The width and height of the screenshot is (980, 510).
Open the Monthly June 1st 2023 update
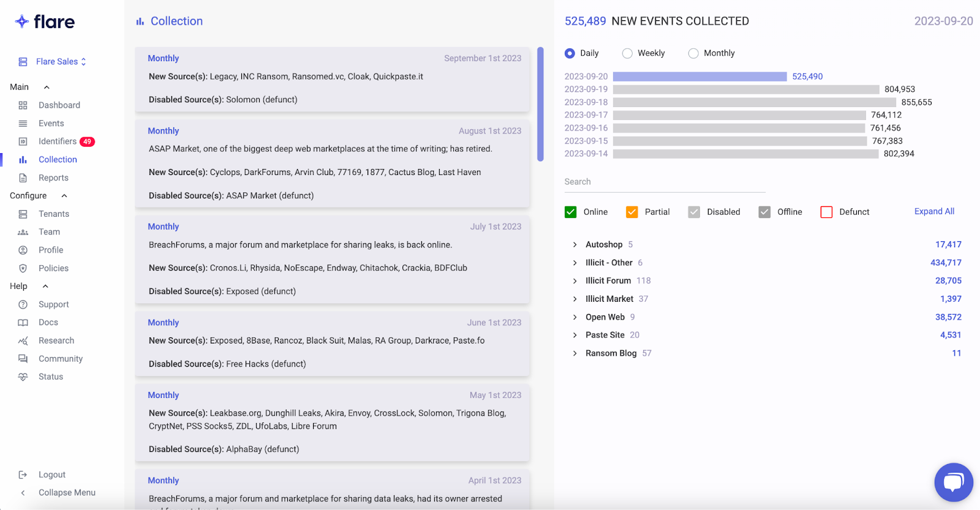333,343
